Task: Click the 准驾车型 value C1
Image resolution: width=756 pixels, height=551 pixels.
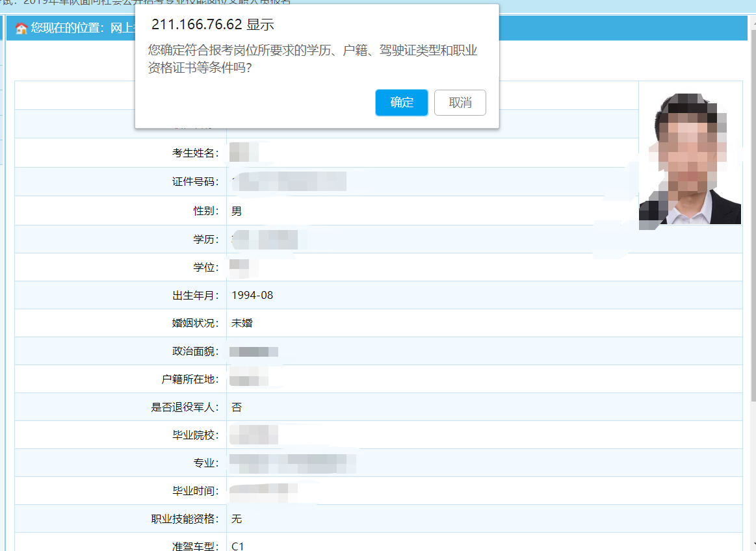Action: click(238, 546)
